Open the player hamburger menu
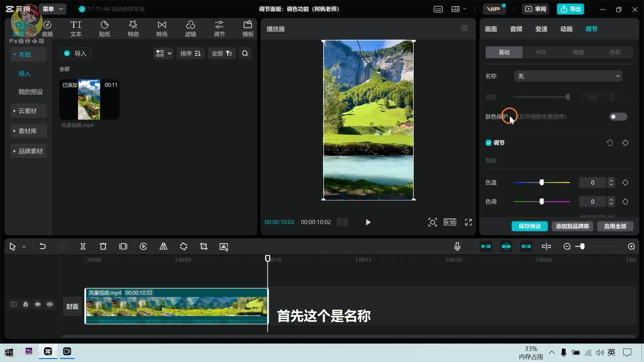Viewport: 644px width, 362px height. 464,28
